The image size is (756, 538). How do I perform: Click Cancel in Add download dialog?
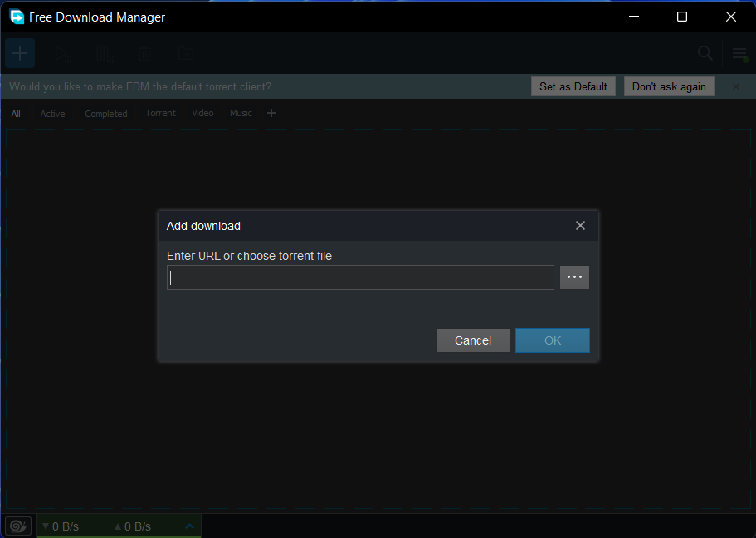coord(472,340)
